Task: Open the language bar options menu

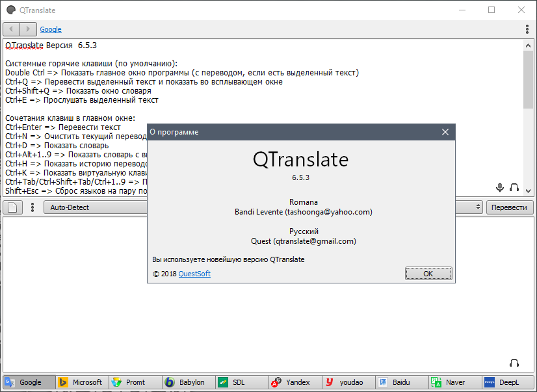Action: [33, 207]
